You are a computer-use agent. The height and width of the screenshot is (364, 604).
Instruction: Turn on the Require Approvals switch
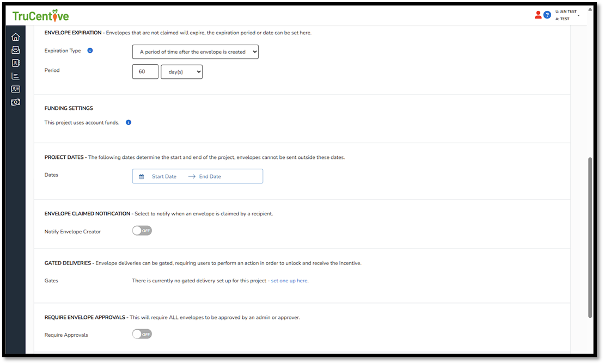coord(142,334)
